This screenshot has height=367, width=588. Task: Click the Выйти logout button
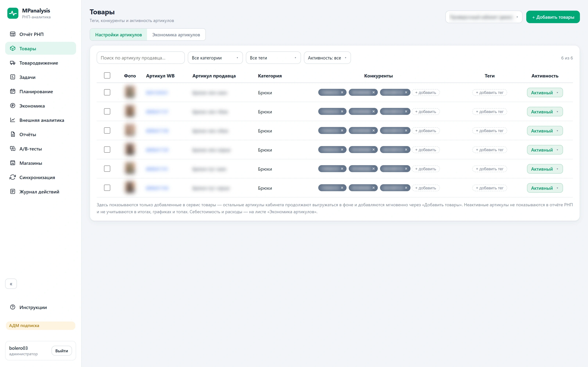click(x=62, y=351)
